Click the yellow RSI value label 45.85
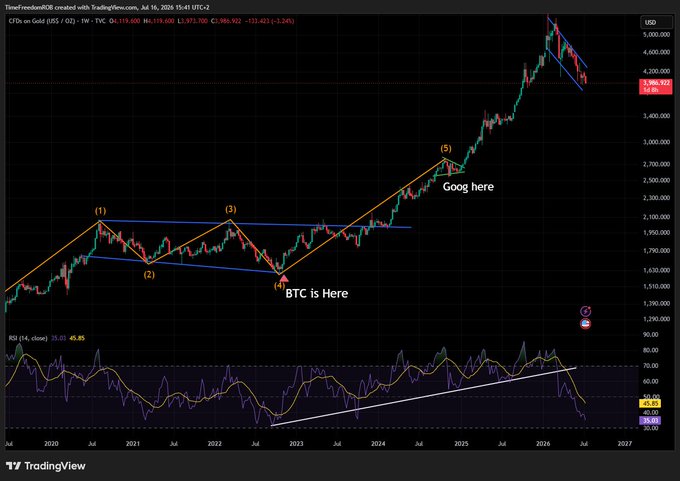680x481 pixels. [x=650, y=403]
